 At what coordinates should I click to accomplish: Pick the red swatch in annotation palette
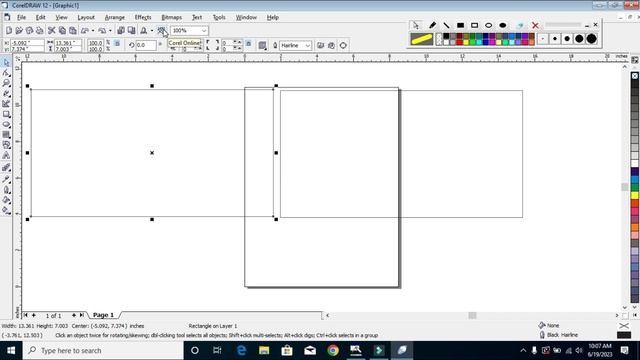[x=460, y=42]
